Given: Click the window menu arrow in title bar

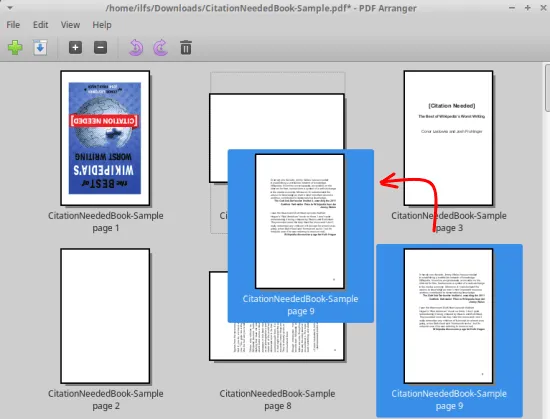Looking at the screenshot, I should pyautogui.click(x=10, y=7).
